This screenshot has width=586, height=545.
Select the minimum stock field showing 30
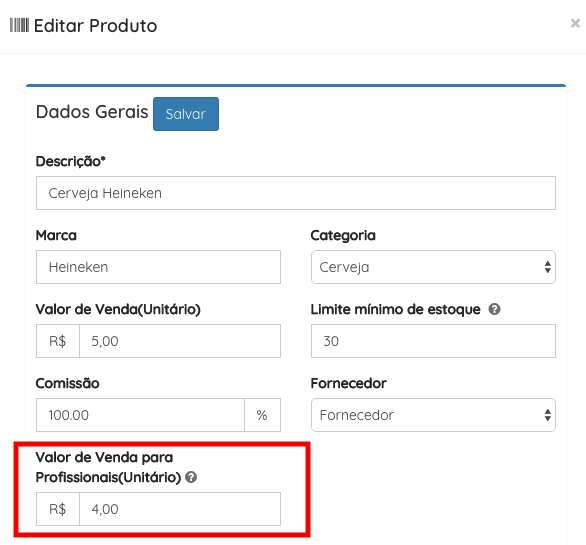click(x=433, y=341)
